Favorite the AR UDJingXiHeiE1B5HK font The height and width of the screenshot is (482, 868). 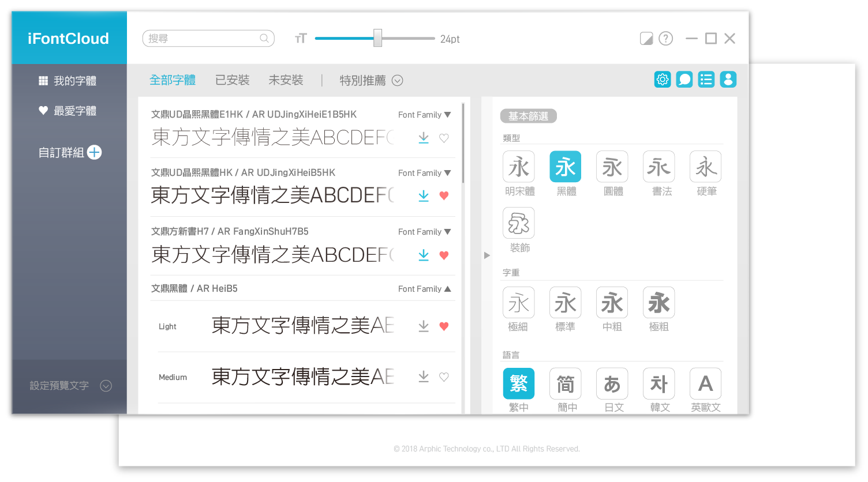(x=444, y=138)
